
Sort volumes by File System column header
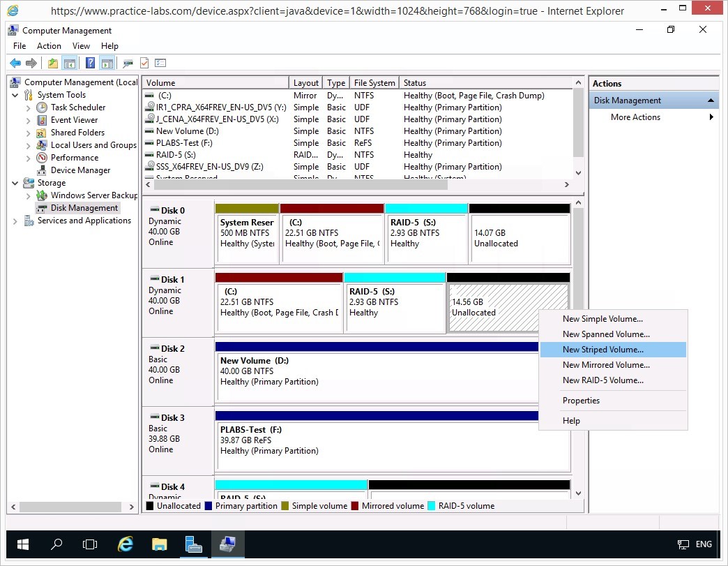[x=374, y=83]
